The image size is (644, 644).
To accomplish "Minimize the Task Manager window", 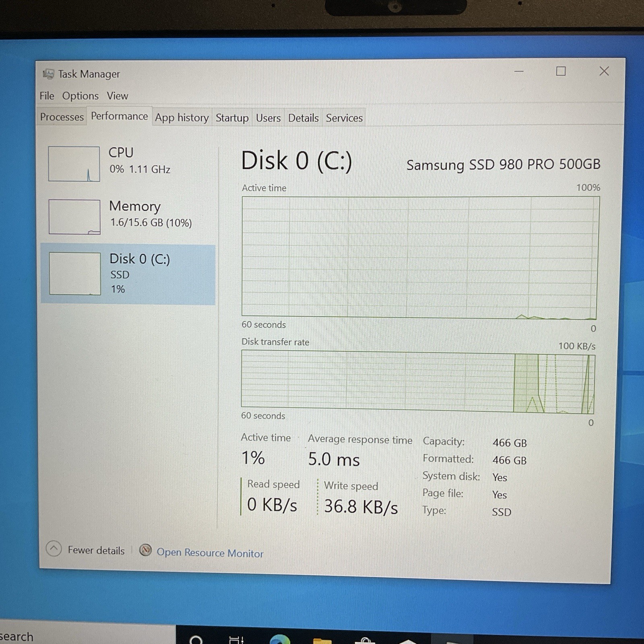I will pyautogui.click(x=519, y=72).
